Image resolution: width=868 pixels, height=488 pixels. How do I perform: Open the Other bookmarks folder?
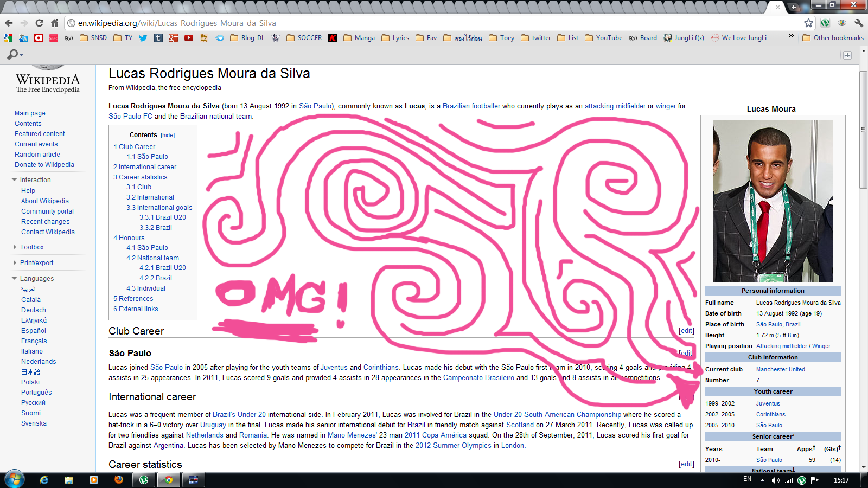[833, 38]
